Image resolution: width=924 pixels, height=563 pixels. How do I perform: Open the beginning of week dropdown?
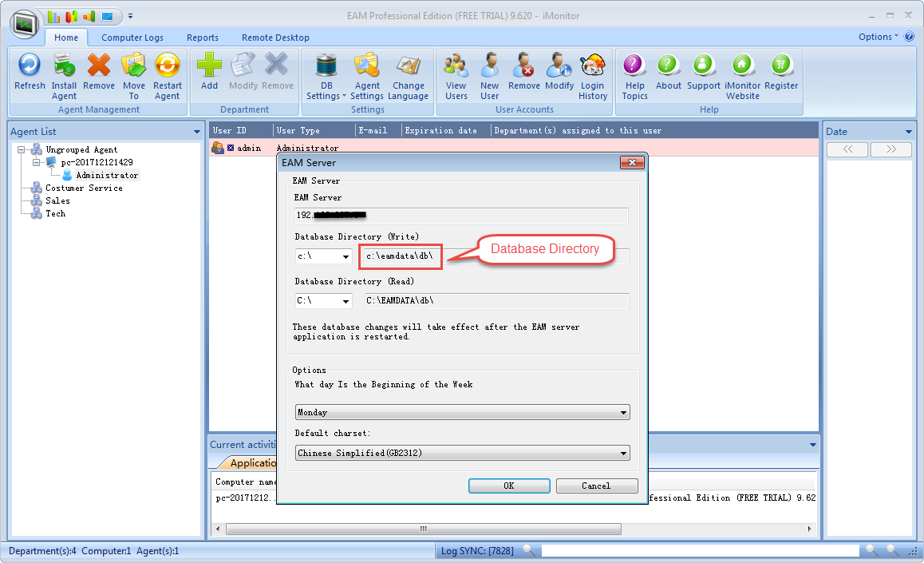(622, 413)
